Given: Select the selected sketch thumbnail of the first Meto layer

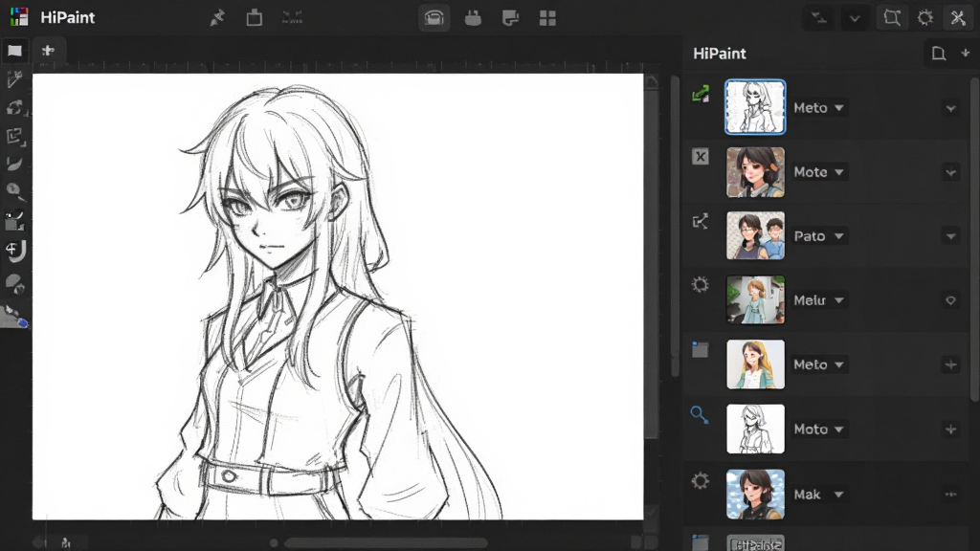Looking at the screenshot, I should click(x=755, y=107).
